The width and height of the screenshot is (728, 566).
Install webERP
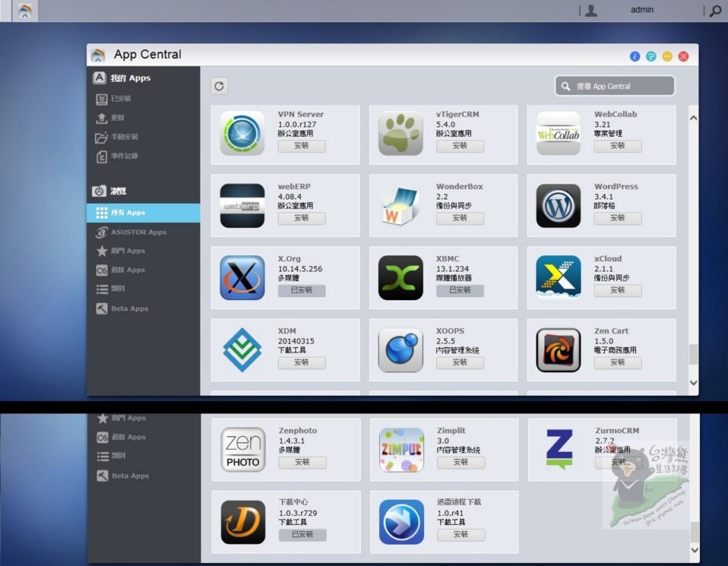tap(302, 218)
